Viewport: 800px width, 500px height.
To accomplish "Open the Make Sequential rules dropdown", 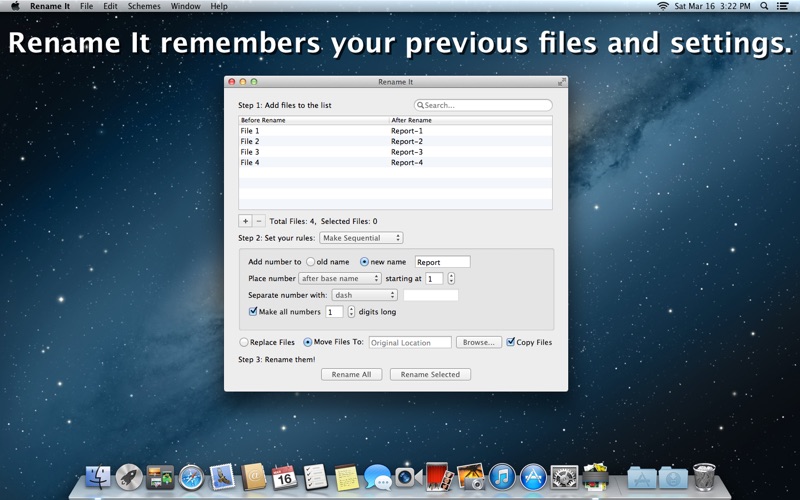I will 361,238.
